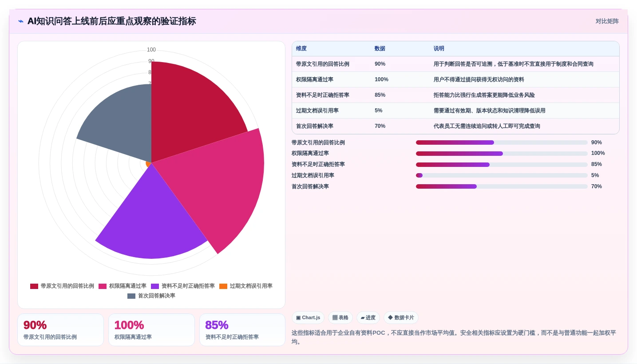Click description 代表员工无需连续追问或转人工即可完成查询
The width and height of the screenshot is (637, 364).
(x=487, y=126)
